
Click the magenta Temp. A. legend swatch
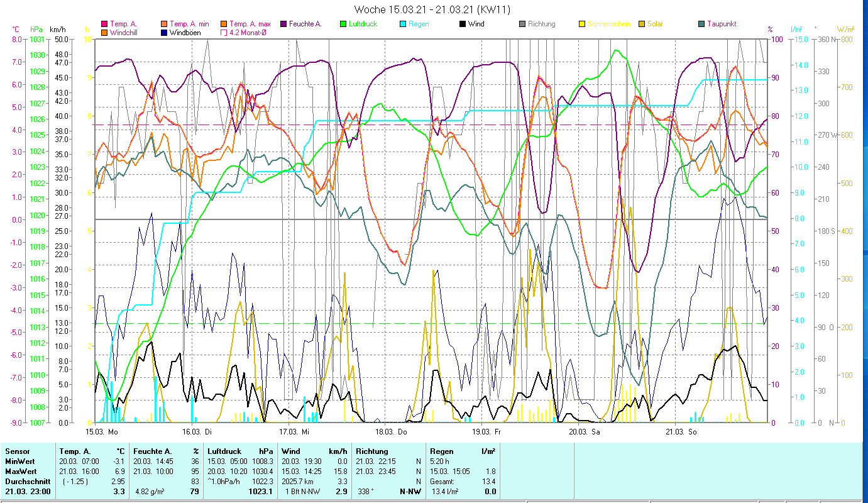104,24
